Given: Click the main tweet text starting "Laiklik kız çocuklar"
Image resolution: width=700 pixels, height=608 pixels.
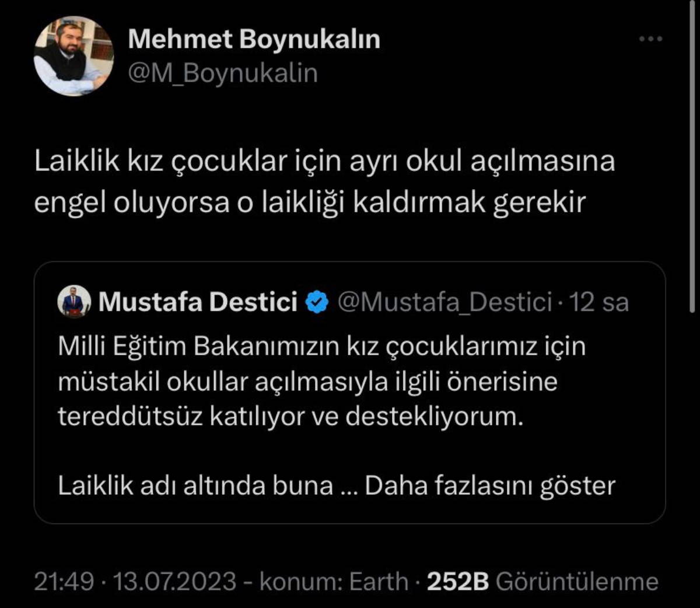Looking at the screenshot, I should (x=324, y=182).
